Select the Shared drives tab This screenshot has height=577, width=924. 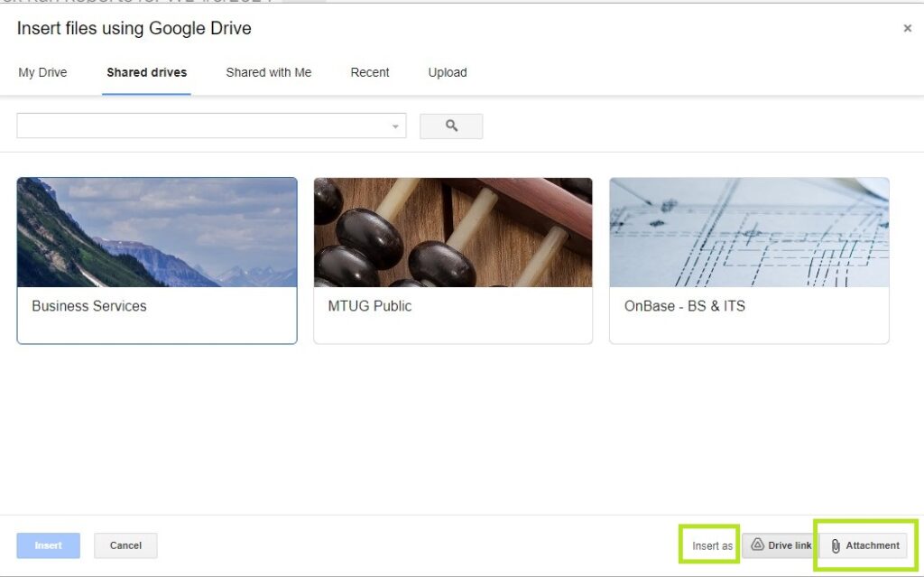[146, 72]
